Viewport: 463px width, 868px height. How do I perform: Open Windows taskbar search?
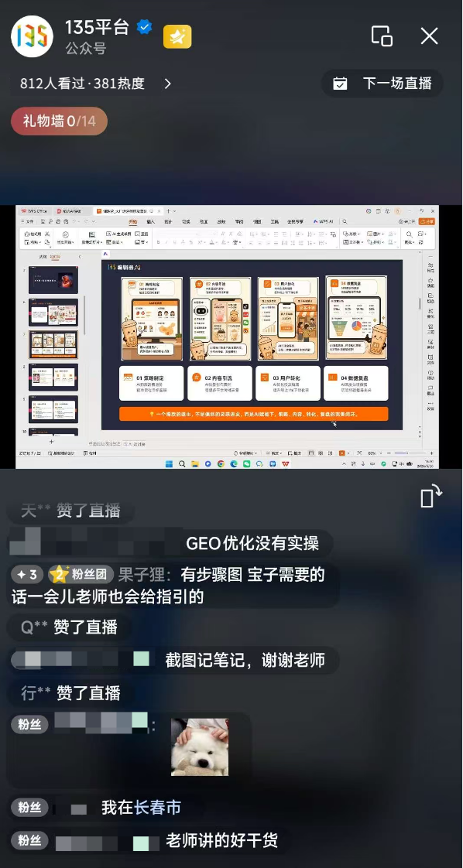[x=182, y=463]
